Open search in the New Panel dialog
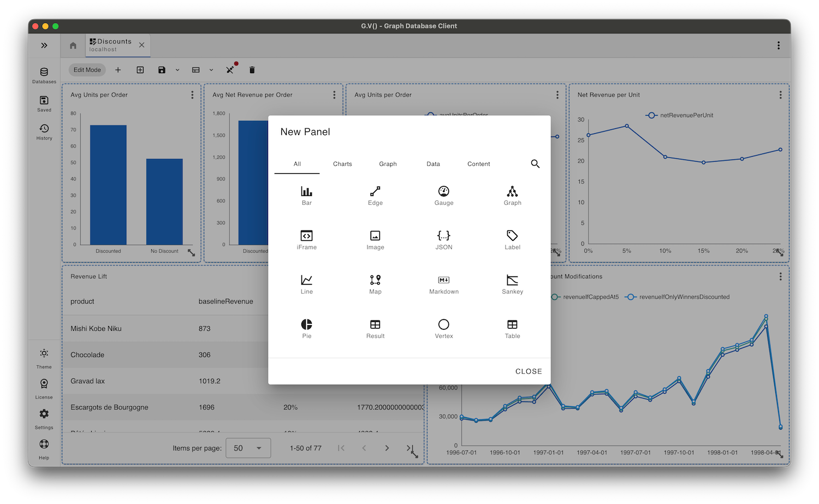The width and height of the screenshot is (819, 504). tap(535, 163)
